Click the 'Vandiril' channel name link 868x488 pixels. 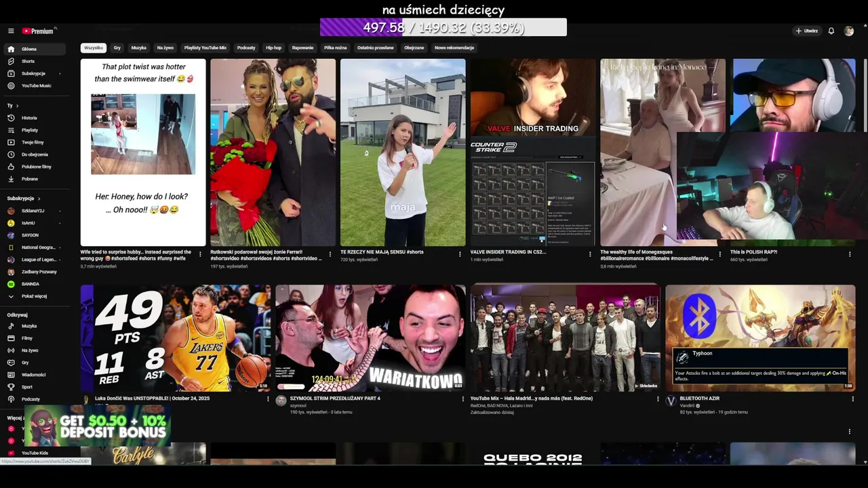(686, 405)
